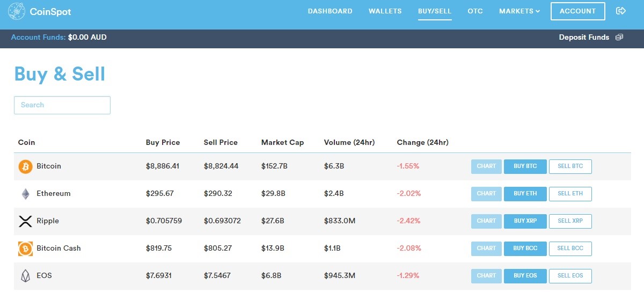Click Ethereum buy price $295.67
Screen dimensions: 644x292
pos(160,194)
